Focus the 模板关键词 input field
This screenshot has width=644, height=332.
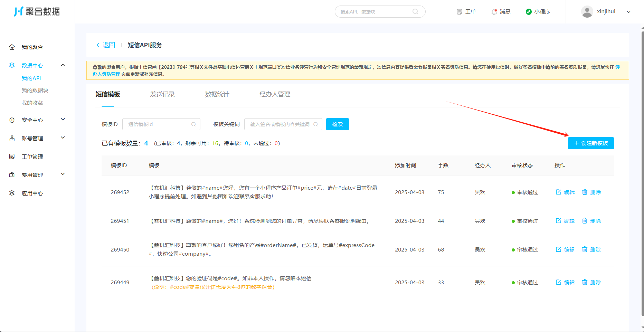coord(283,124)
